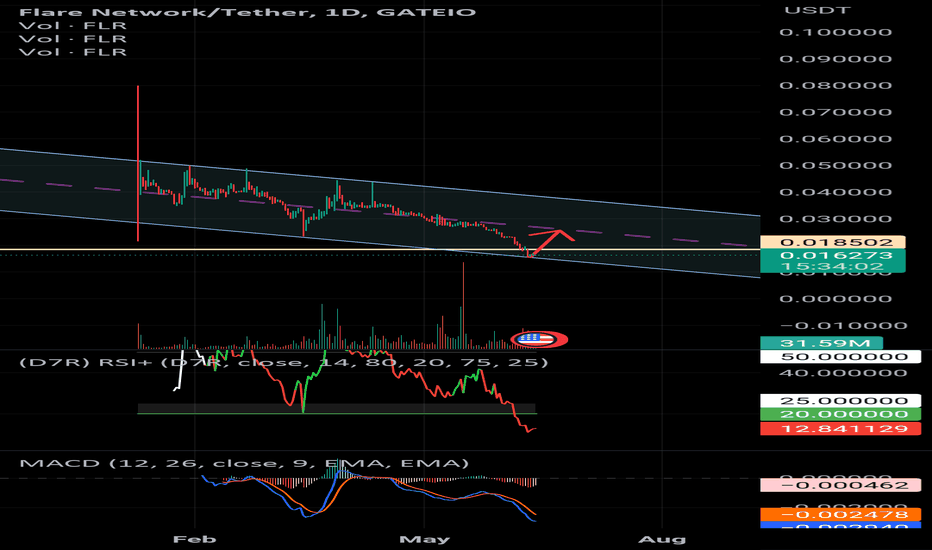932x550 pixels.
Task: Click the May date on time axis
Action: pyautogui.click(x=424, y=539)
